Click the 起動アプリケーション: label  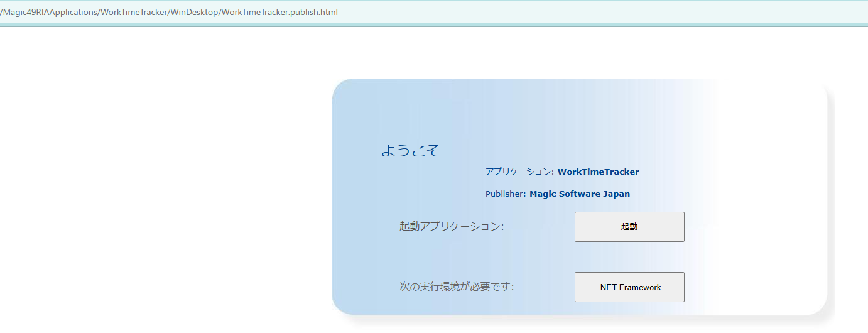coord(452,226)
